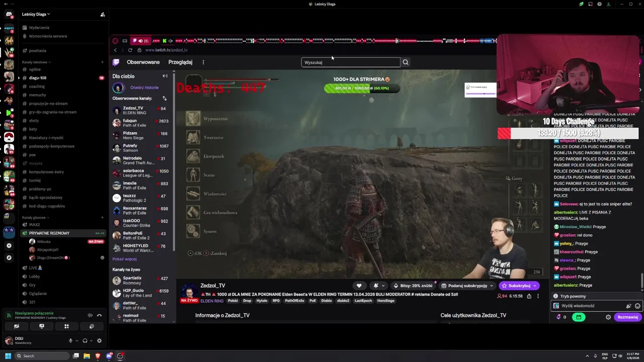The height and width of the screenshot is (362, 644).
Task: Open the memuchy text channel
Action: (38, 95)
